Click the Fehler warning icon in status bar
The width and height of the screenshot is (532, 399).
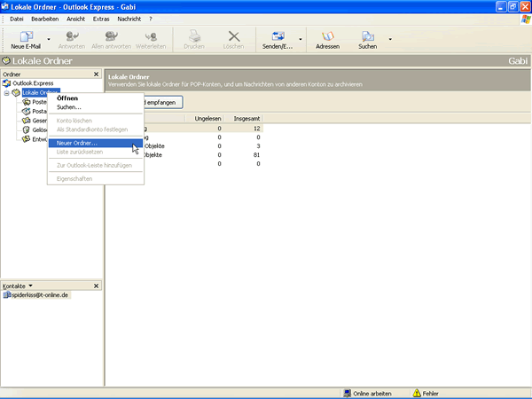pos(417,393)
